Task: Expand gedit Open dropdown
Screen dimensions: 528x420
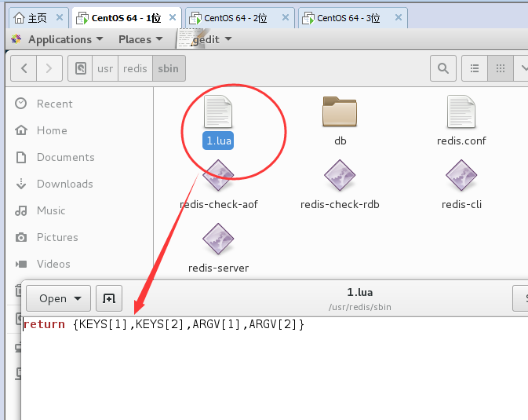Action: 59,298
